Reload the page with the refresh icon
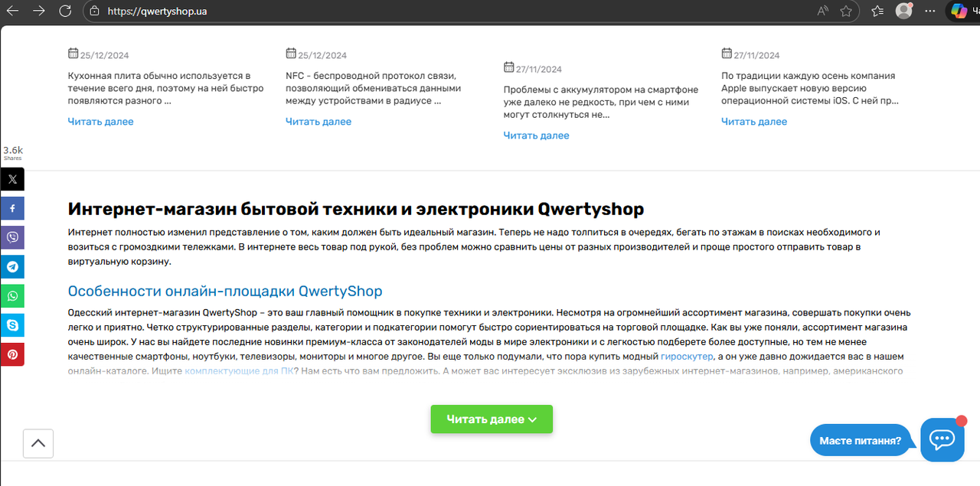This screenshot has width=980, height=486. coord(65,11)
